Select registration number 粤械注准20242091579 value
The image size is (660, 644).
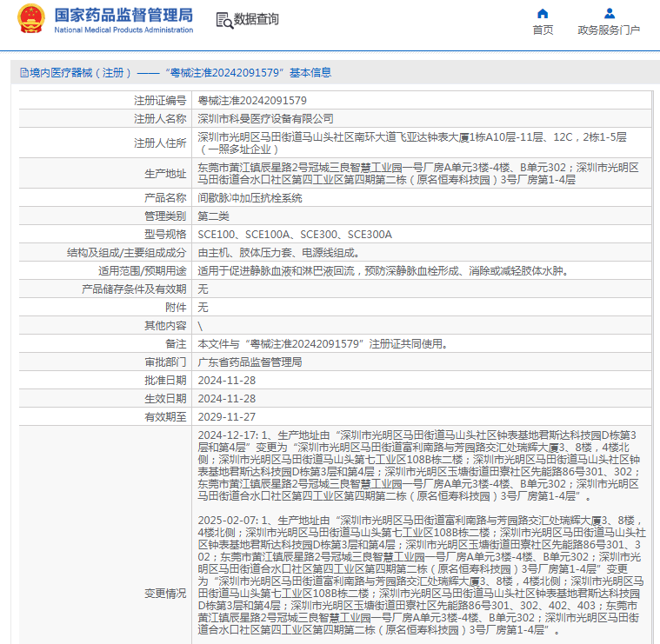click(252, 101)
